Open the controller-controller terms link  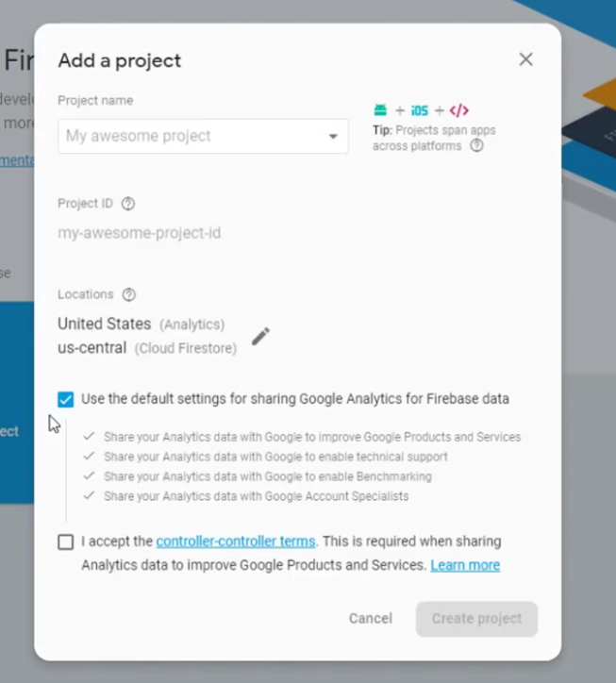(x=235, y=541)
